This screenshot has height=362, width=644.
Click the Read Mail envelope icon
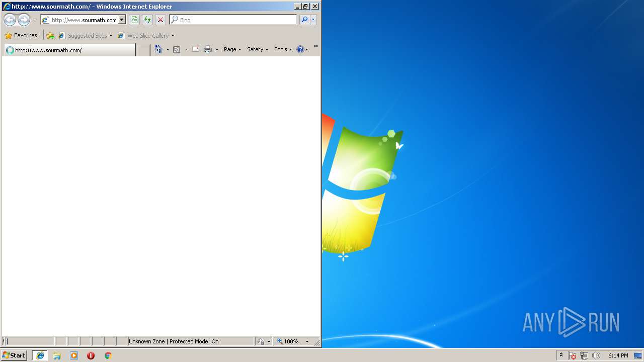tap(196, 49)
